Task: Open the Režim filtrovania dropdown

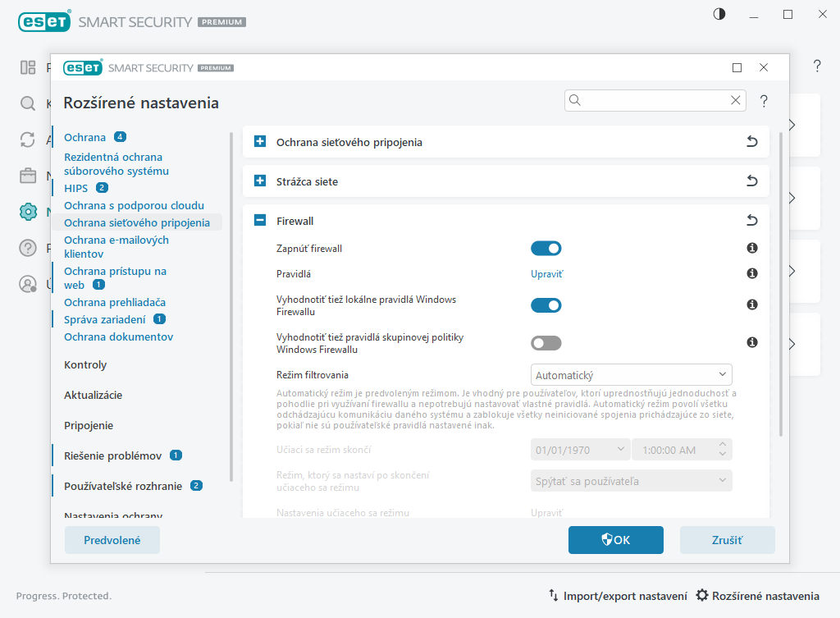Action: [631, 375]
